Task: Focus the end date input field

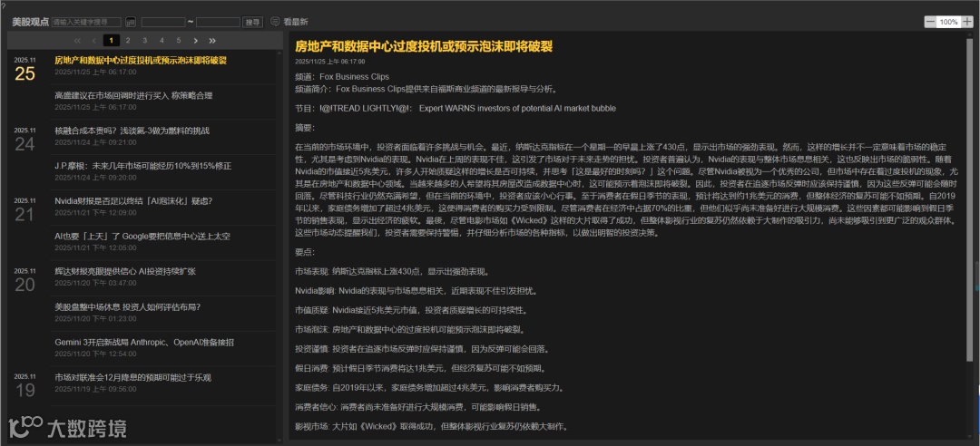Action: [218, 22]
